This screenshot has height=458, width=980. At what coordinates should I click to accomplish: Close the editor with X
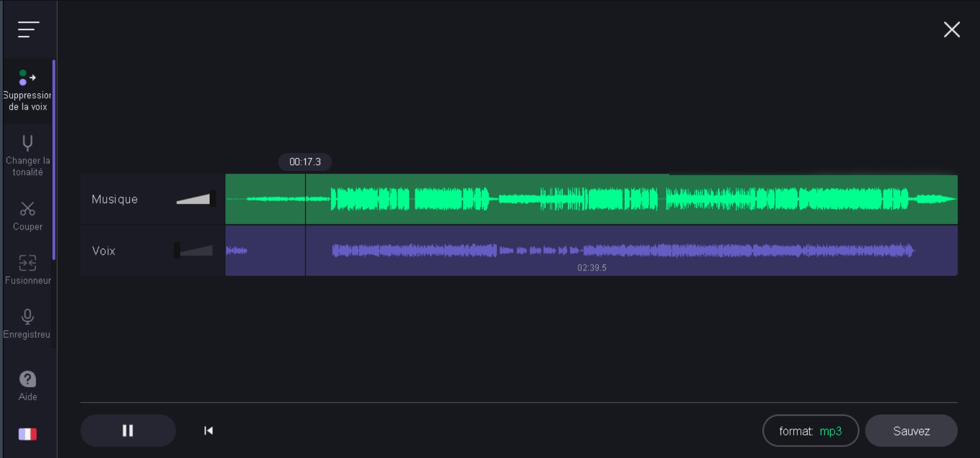952,30
